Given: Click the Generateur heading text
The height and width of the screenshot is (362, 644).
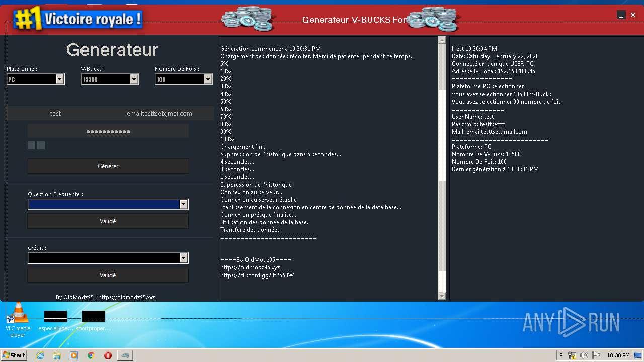Looking at the screenshot, I should point(112,50).
